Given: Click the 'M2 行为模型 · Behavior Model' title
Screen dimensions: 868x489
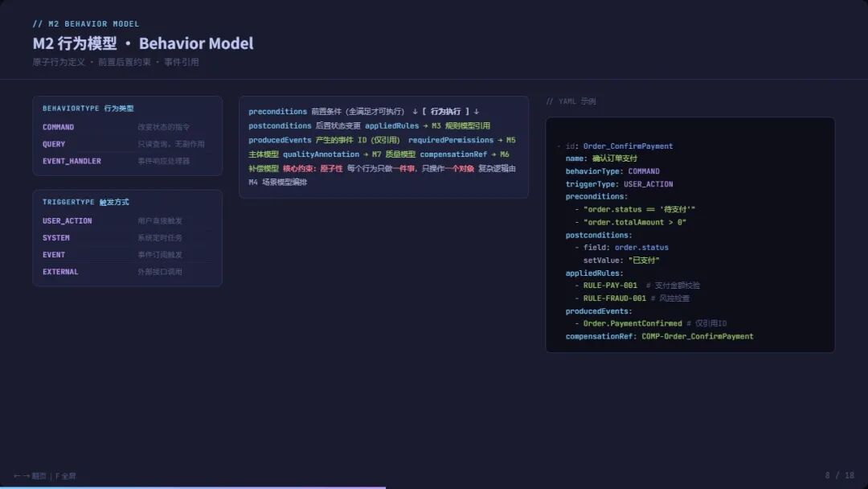Looking at the screenshot, I should 143,43.
